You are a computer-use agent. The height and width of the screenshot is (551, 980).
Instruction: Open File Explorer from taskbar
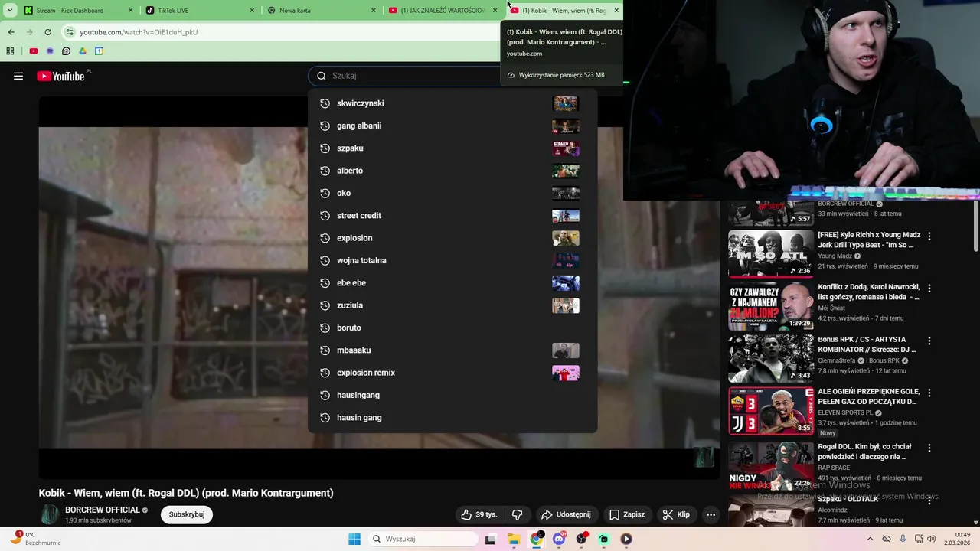(513, 539)
